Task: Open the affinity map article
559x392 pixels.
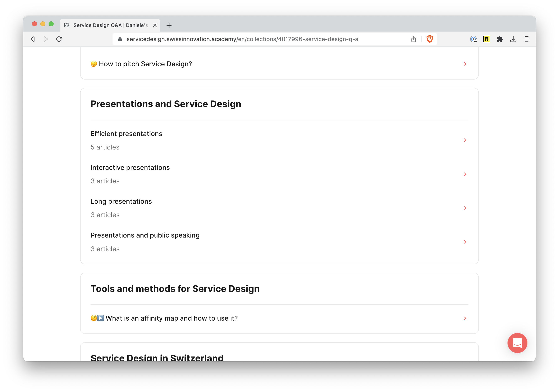Action: coord(171,318)
